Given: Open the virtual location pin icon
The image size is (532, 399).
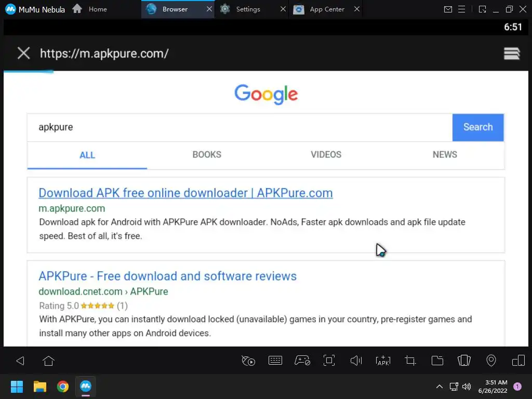Looking at the screenshot, I should (491, 361).
